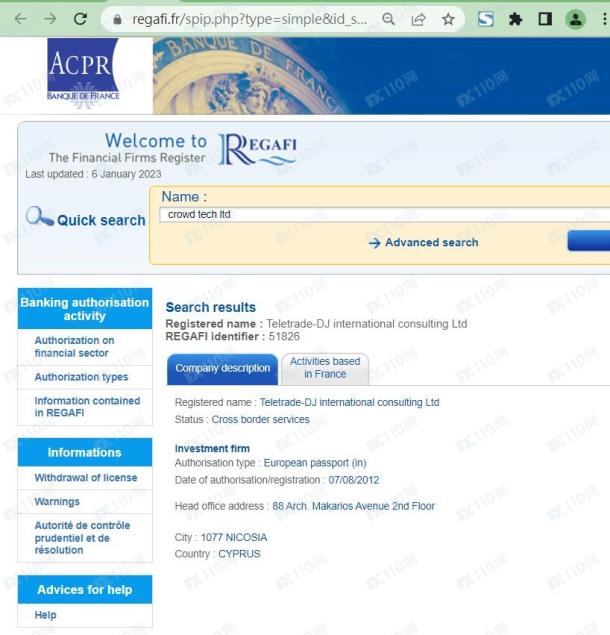
Task: Open the Withdrawal of license link
Action: point(85,478)
